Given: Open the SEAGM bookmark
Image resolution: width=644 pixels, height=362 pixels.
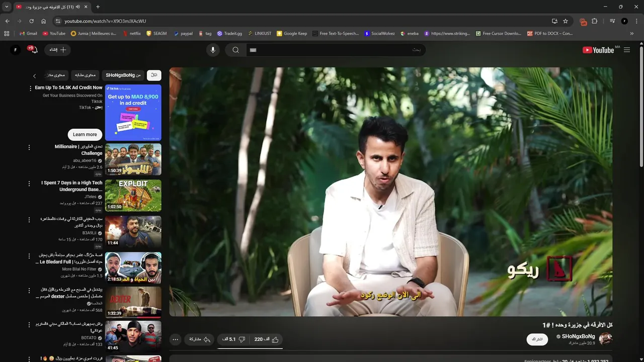Looking at the screenshot, I should [x=156, y=34].
